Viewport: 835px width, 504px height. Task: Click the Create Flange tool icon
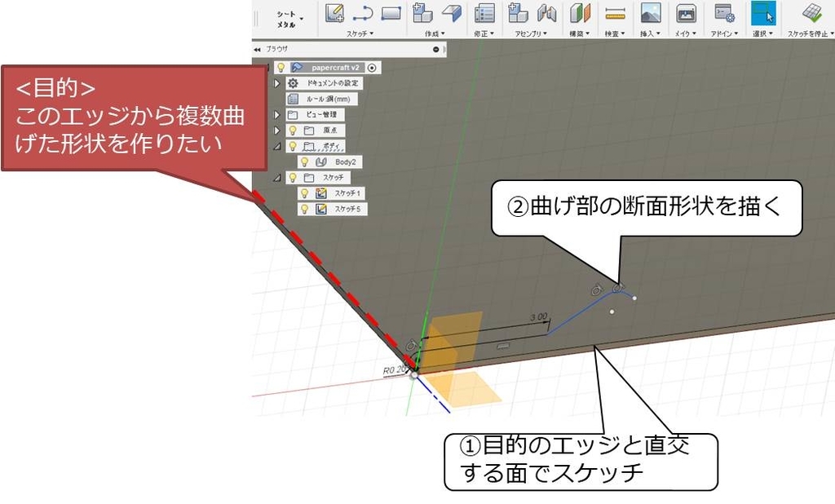tap(449, 12)
